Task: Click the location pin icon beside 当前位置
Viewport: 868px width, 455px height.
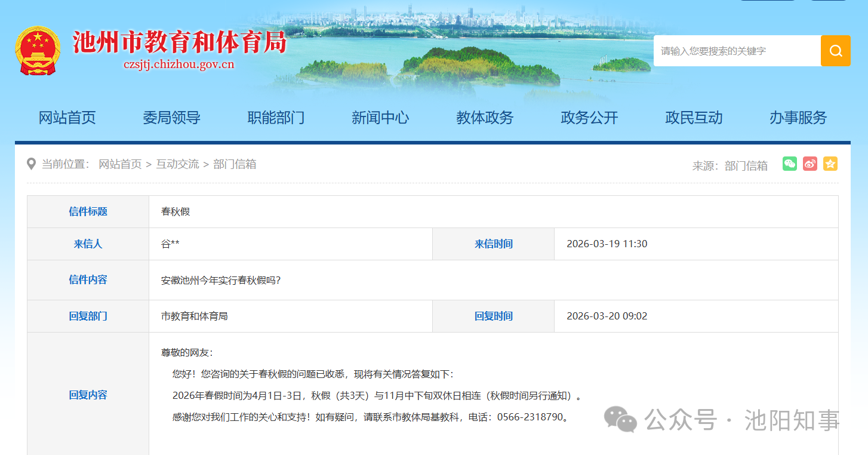Action: (x=32, y=164)
